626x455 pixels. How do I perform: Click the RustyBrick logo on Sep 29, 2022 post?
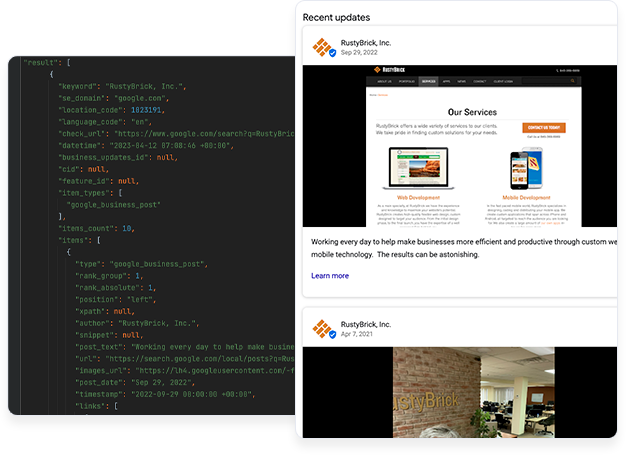click(x=322, y=47)
